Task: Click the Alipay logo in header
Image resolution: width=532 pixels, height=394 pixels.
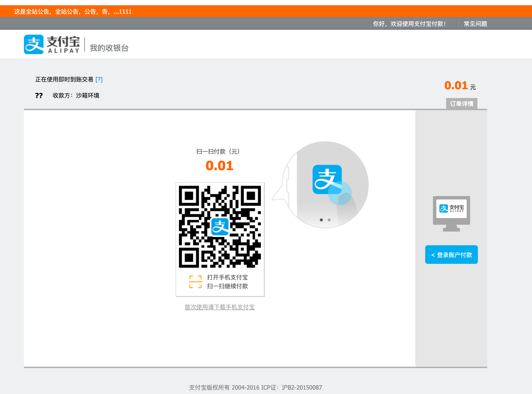Action: tap(52, 44)
